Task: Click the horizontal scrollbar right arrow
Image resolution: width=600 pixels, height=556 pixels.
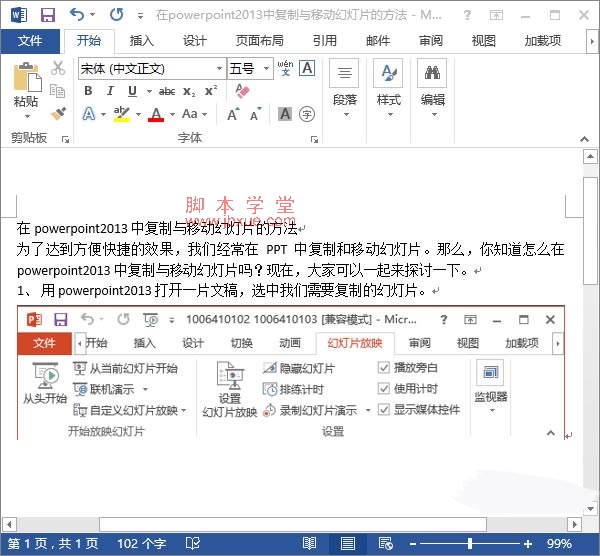Action: [x=574, y=524]
